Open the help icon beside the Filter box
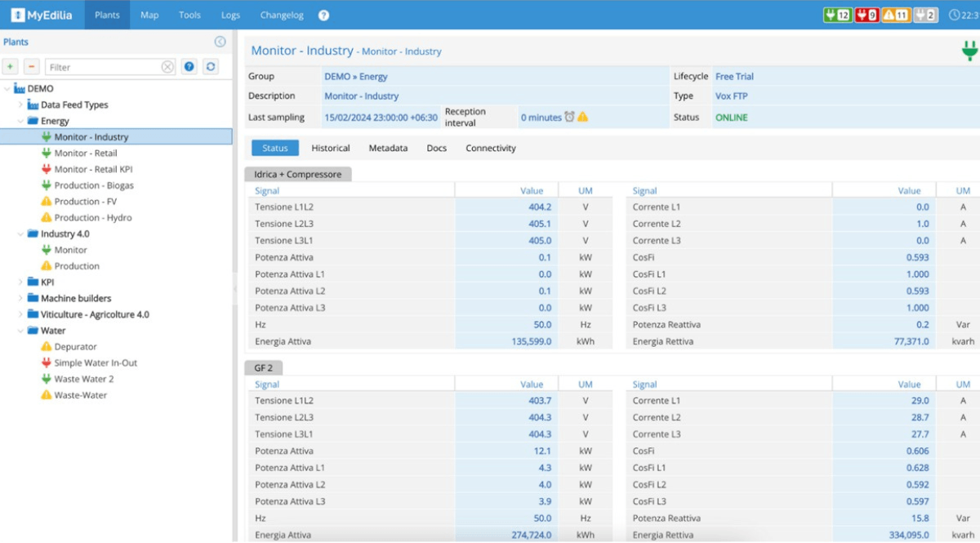This screenshot has width=980, height=543. click(x=189, y=67)
